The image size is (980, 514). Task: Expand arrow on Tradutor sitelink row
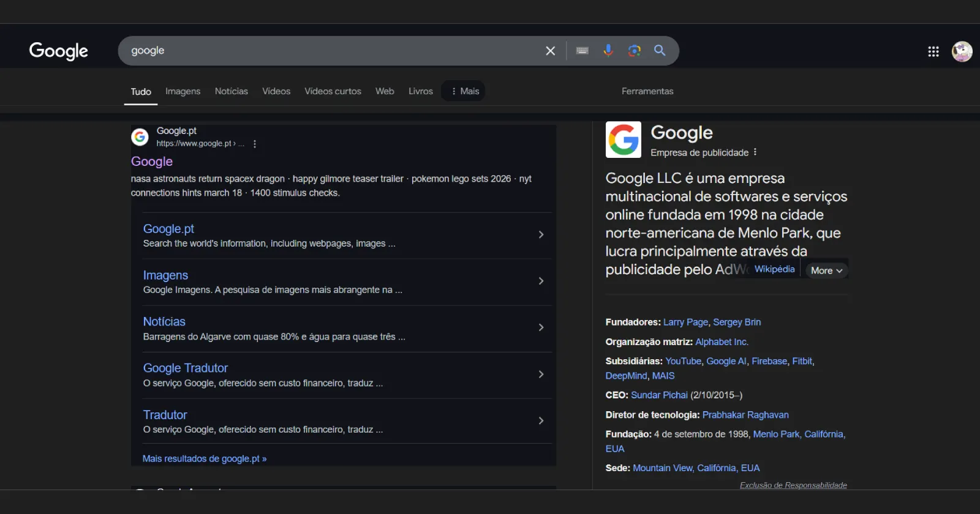coord(541,420)
